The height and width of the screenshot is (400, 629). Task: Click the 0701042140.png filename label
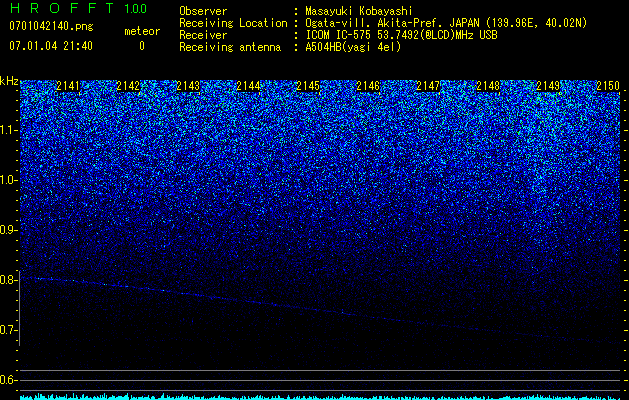coord(51,26)
